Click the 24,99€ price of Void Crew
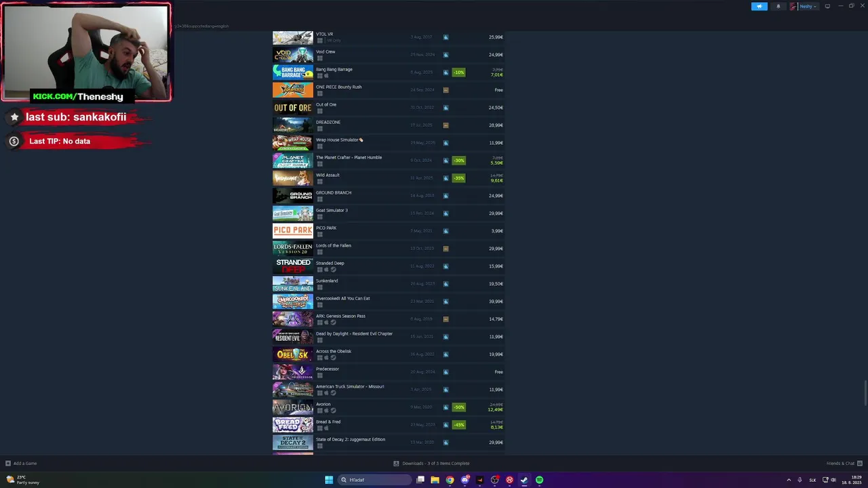 (x=496, y=55)
